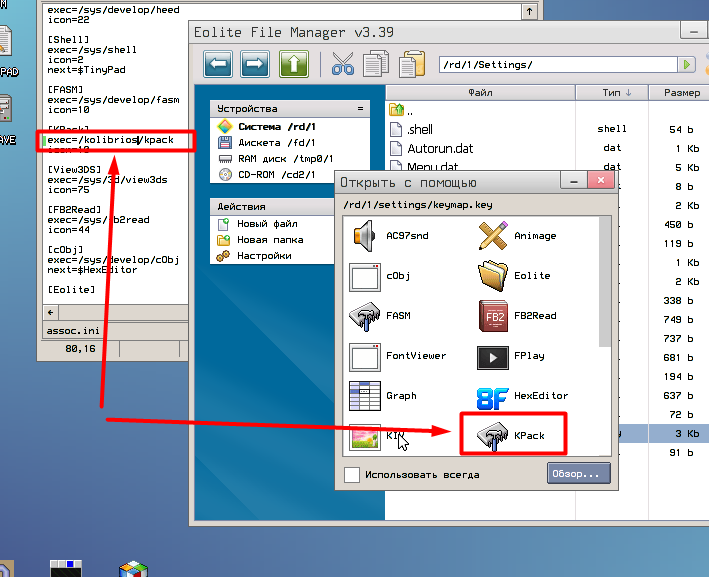Choose FB2Read in Open With dialog
The image size is (709, 577).
coord(518,316)
